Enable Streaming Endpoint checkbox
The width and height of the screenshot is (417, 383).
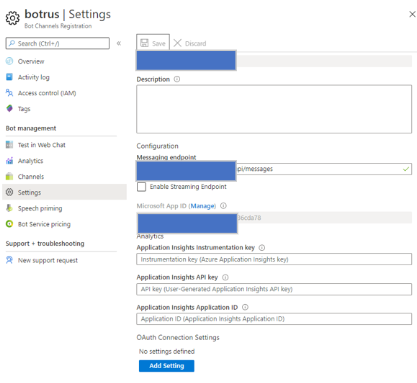point(142,187)
